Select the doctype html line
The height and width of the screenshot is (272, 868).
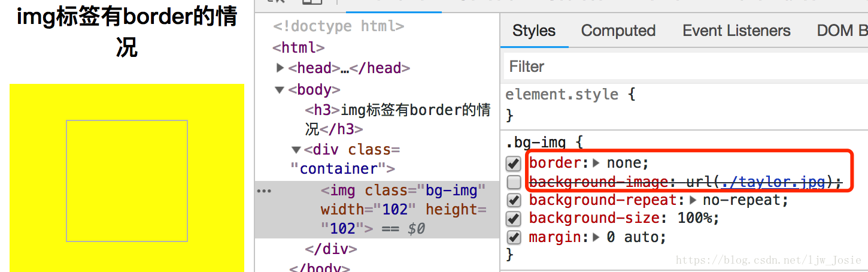[339, 26]
